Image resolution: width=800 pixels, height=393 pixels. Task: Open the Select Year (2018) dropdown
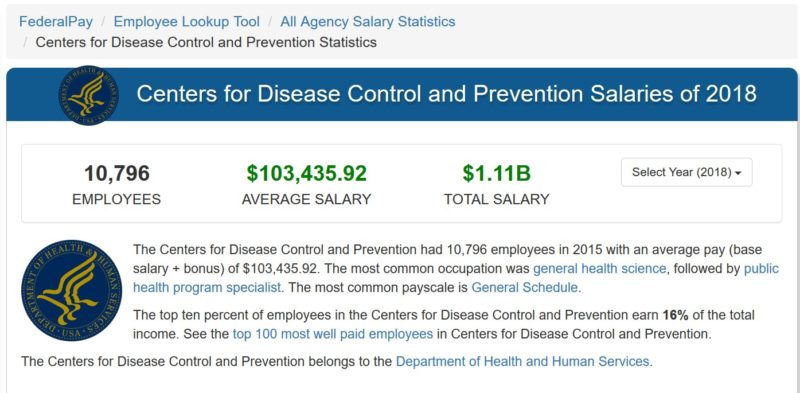686,173
